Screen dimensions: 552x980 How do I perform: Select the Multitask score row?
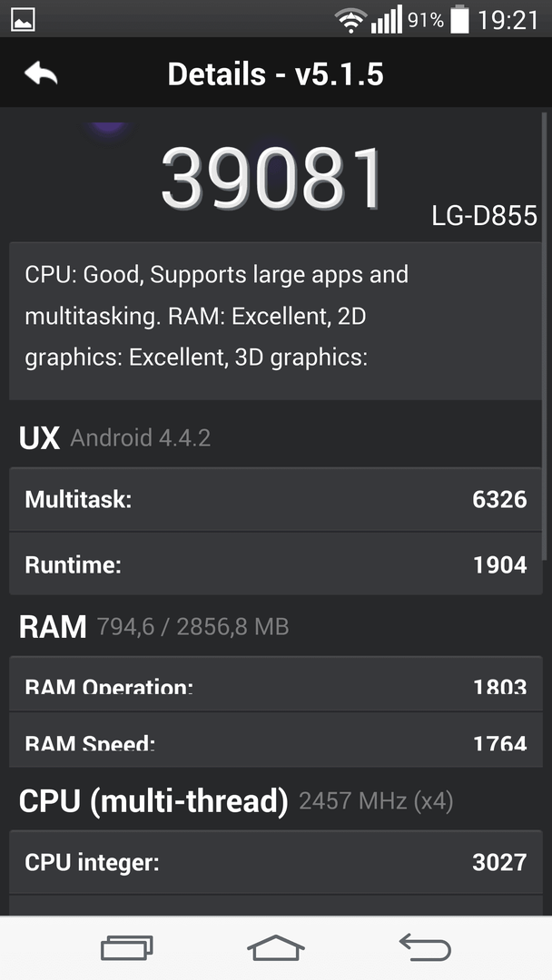pos(276,499)
